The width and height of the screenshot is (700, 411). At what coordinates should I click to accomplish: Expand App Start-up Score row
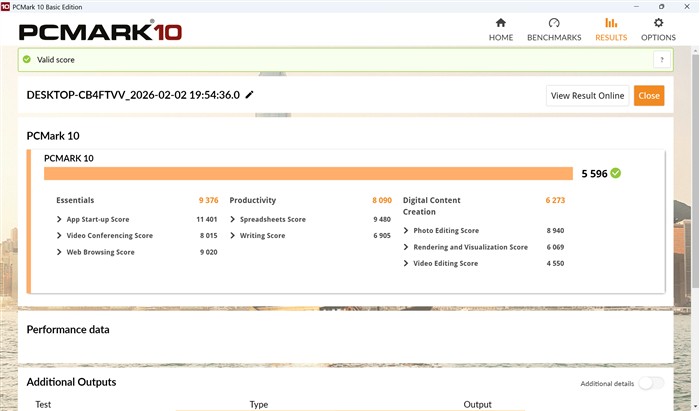tap(60, 219)
